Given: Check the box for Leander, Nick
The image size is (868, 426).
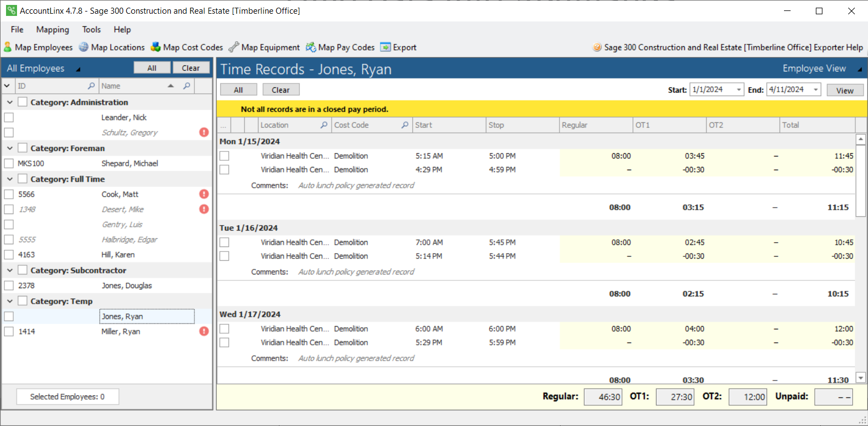Looking at the screenshot, I should 9,117.
